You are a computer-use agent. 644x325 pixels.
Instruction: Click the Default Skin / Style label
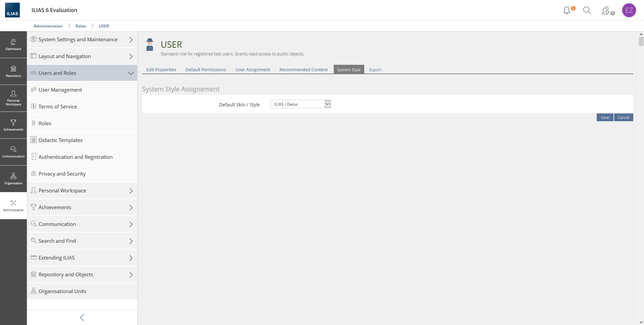coord(239,105)
